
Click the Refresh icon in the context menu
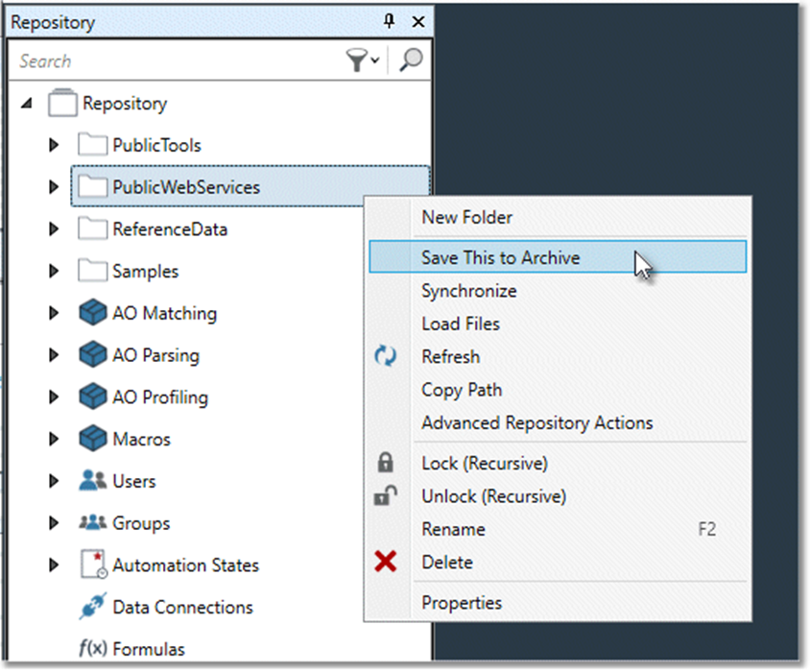[385, 356]
